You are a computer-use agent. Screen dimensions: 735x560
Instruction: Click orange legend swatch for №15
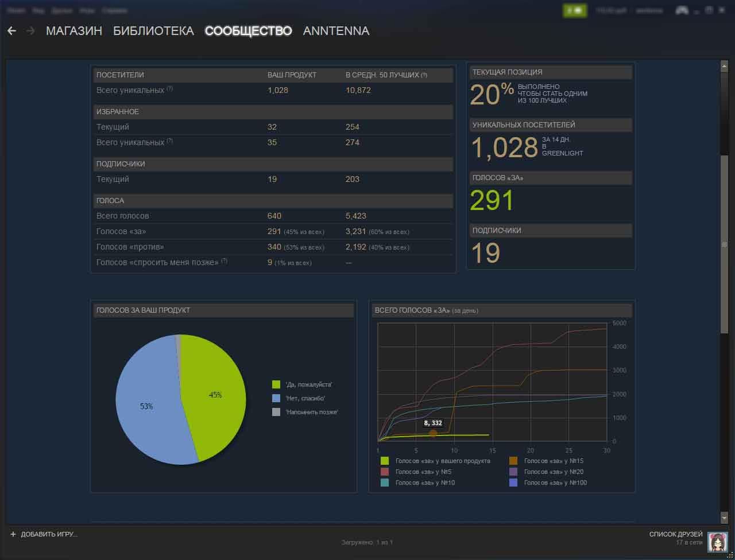tap(513, 461)
